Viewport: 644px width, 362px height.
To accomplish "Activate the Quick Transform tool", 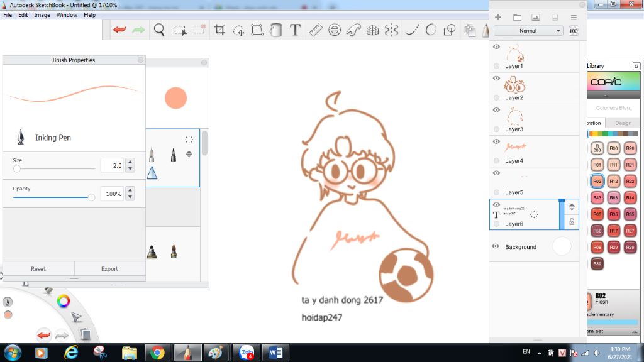I will click(238, 30).
